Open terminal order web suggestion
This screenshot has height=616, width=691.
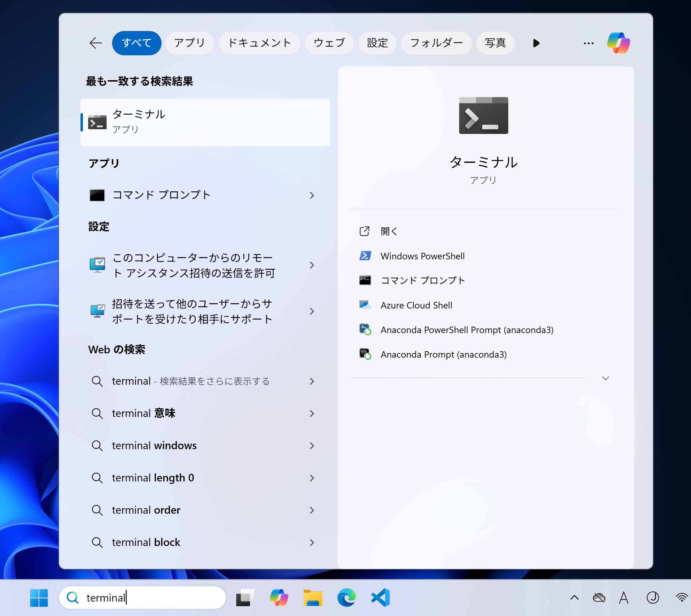point(205,510)
